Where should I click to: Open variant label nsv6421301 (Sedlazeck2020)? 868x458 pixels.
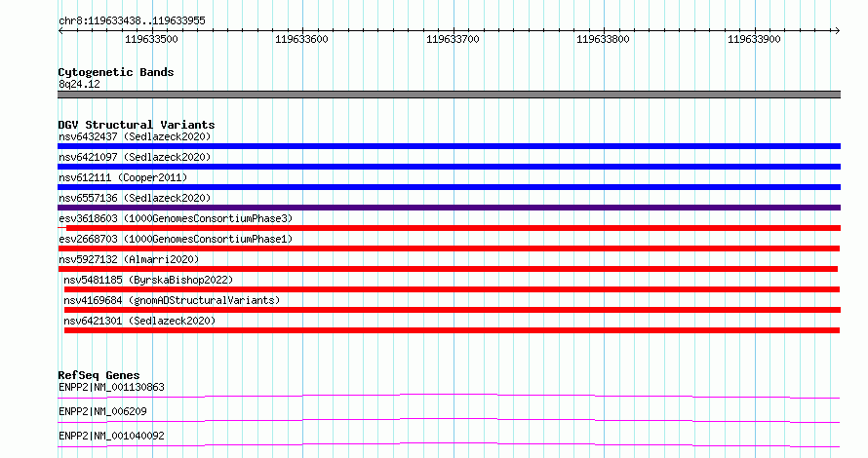139,321
